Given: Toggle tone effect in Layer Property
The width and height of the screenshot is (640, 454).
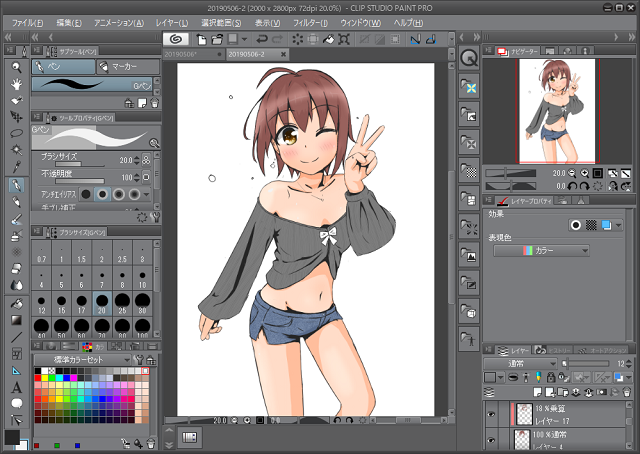Looking at the screenshot, I should coord(591,225).
